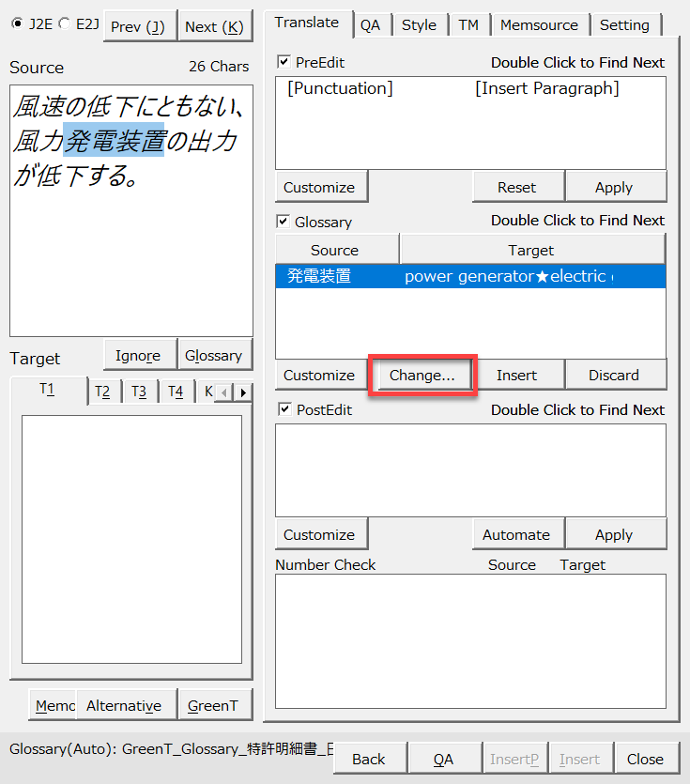This screenshot has width=690, height=784.
Task: Uncheck the PreEdit checkbox
Action: (x=284, y=63)
